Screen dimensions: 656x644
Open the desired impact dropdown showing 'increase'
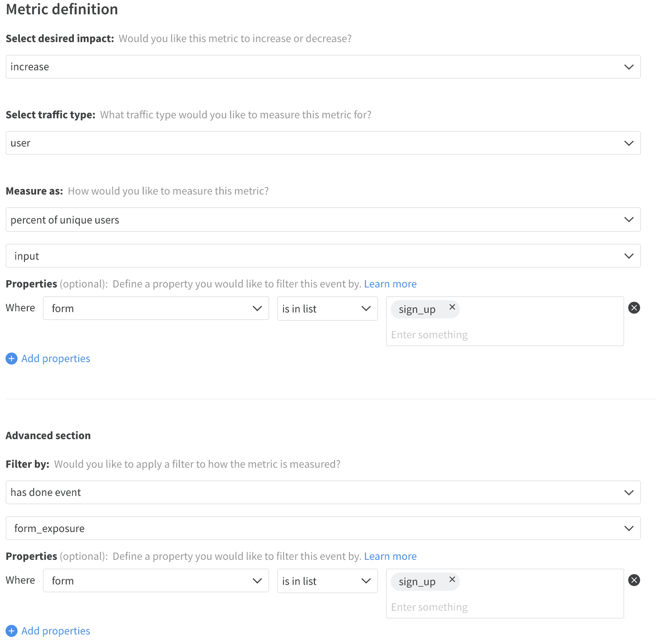(x=323, y=67)
